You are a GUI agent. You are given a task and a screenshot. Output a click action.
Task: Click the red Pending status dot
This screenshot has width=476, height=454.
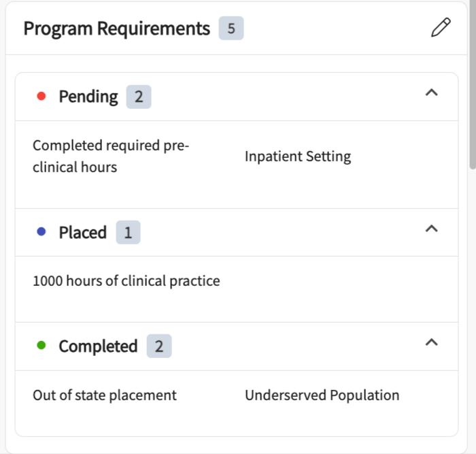coord(41,97)
